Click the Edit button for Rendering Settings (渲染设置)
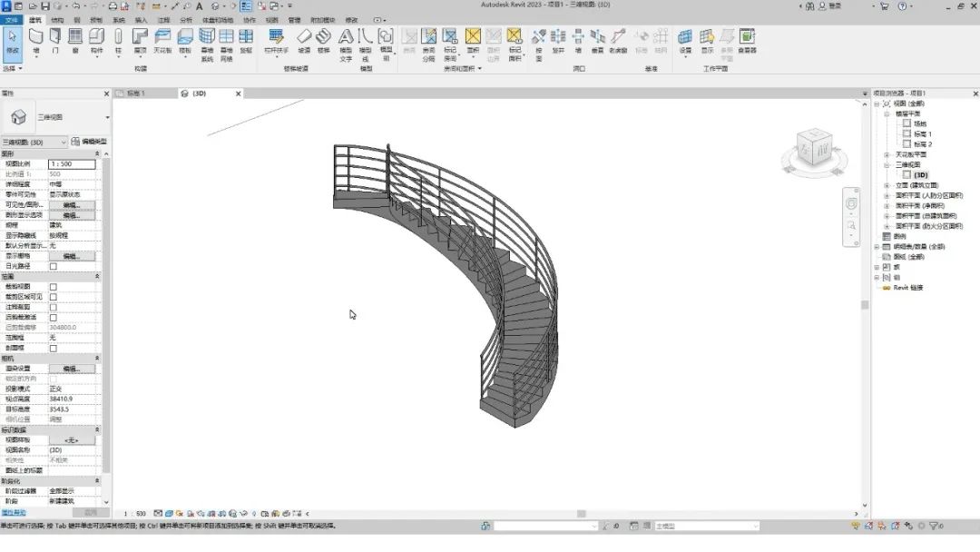 coord(72,369)
